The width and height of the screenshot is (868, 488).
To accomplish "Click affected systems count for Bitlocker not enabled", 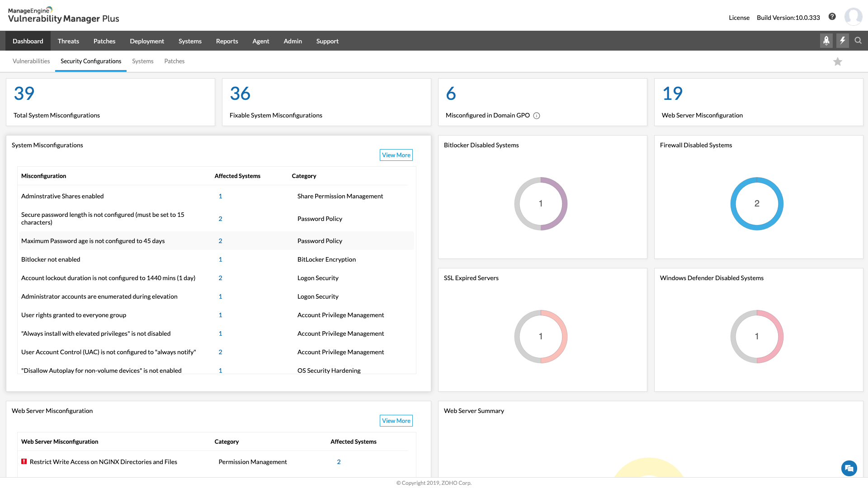I will (x=220, y=259).
